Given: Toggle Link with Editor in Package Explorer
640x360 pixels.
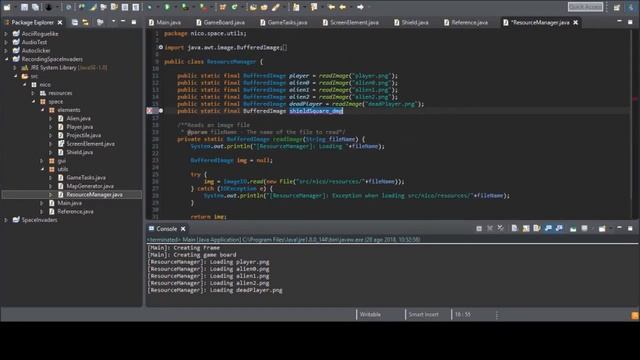Looking at the screenshot, I should [x=86, y=22].
